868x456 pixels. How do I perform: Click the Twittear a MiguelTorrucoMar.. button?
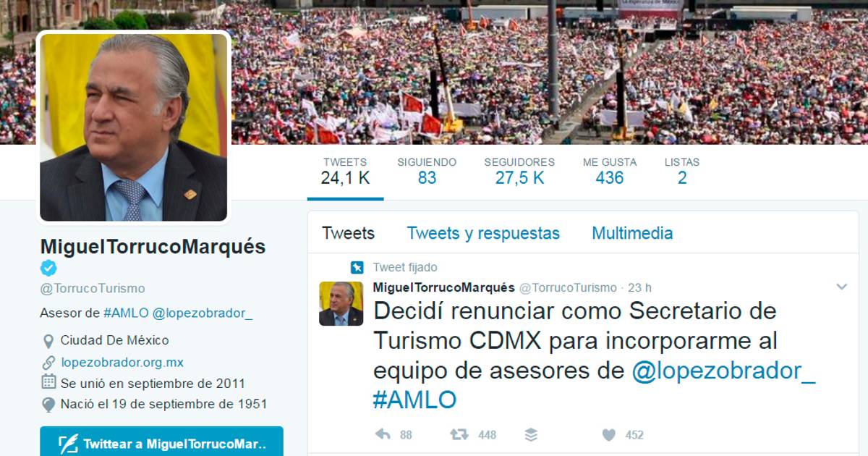coord(161,442)
